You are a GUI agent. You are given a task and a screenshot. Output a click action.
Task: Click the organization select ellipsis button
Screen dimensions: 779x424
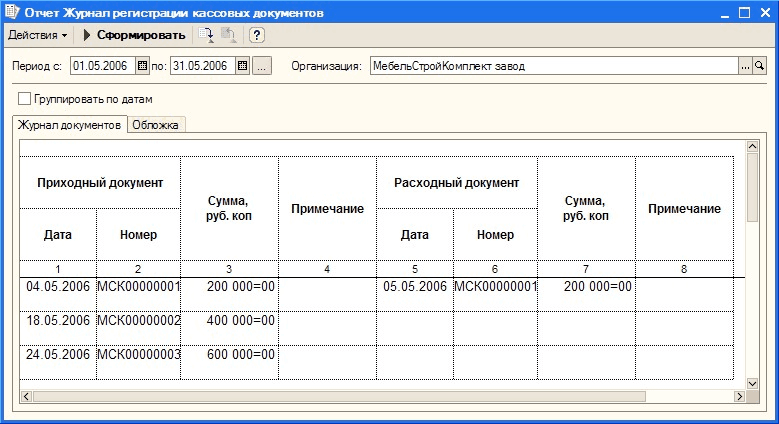pos(745,66)
